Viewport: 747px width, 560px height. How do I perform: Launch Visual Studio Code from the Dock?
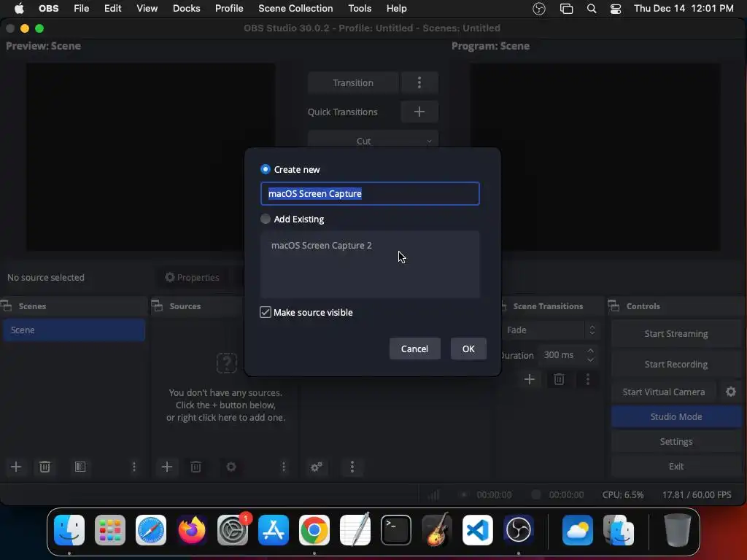477,529
